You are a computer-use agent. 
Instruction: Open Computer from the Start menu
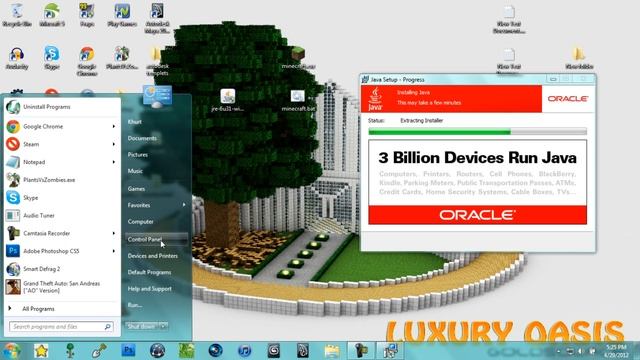coord(140,222)
